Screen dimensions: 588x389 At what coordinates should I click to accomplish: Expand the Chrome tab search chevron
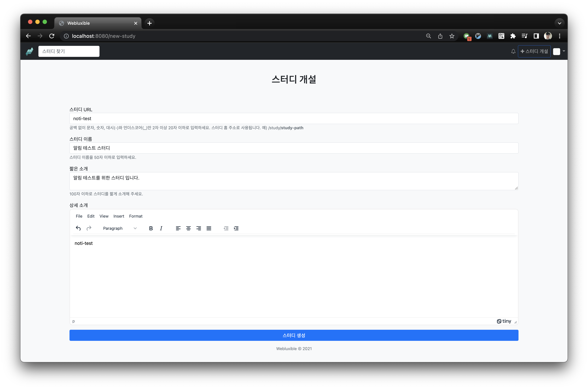[559, 23]
